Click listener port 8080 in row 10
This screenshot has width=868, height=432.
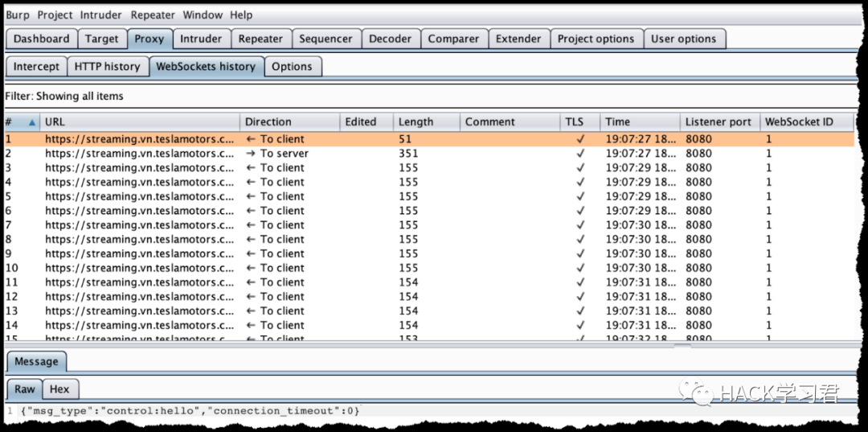698,268
